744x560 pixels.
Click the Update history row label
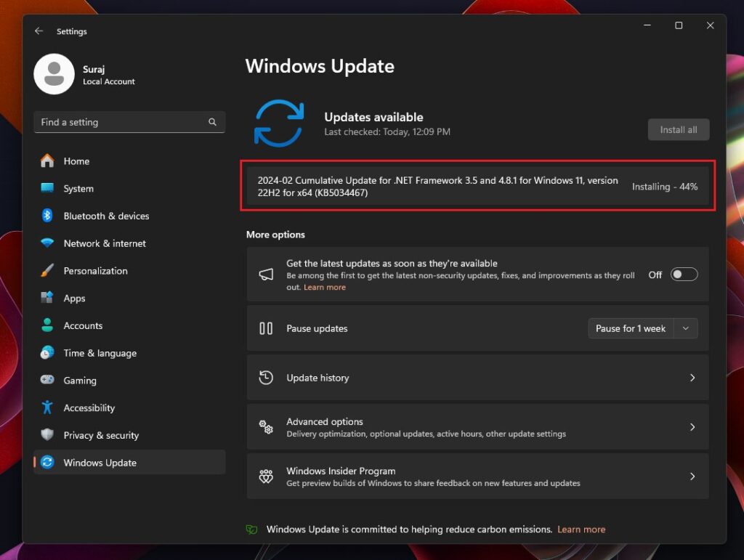(318, 378)
